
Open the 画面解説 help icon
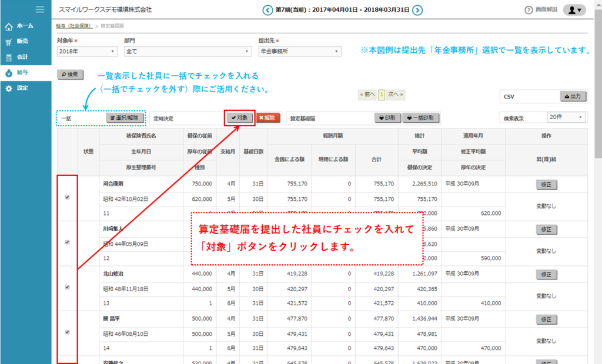coord(529,10)
